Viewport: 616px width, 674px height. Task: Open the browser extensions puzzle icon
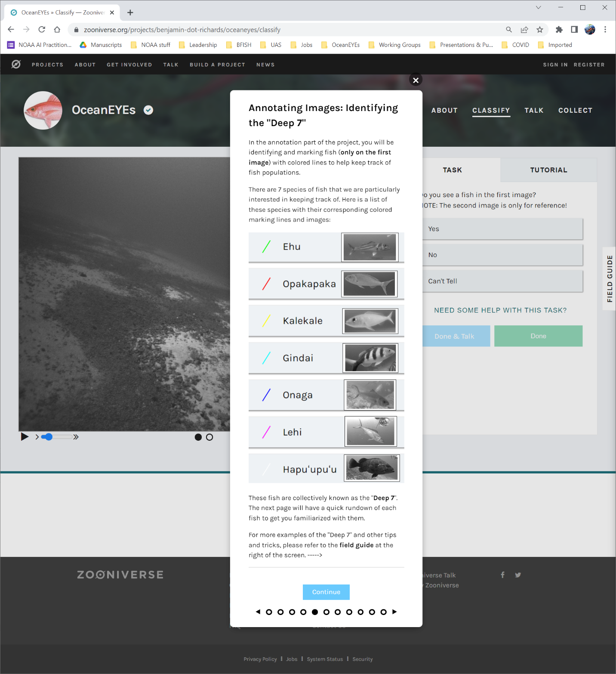click(x=559, y=30)
